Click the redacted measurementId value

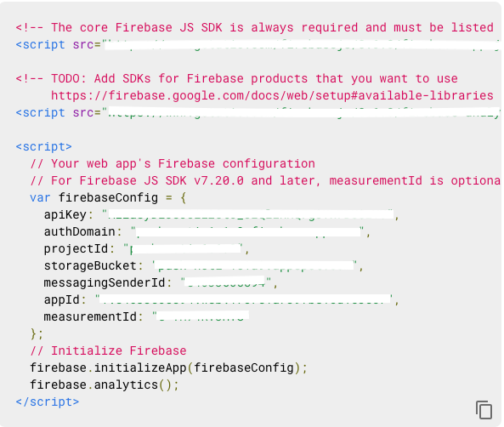pyautogui.click(x=202, y=316)
